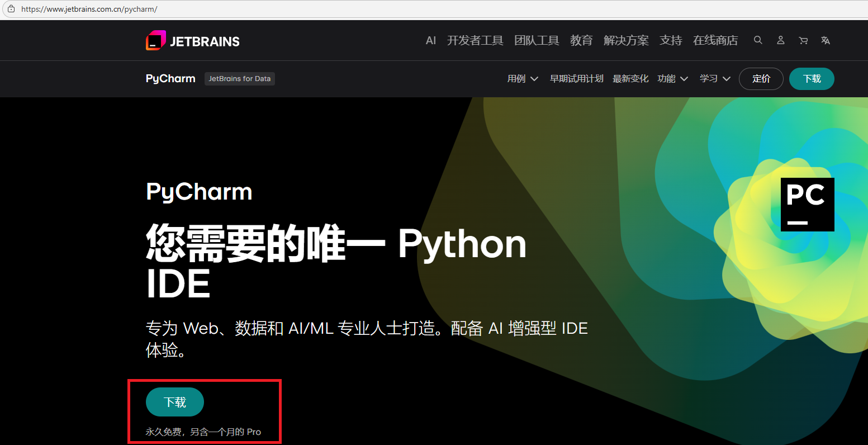
Task: Expand the 功能 dropdown
Action: point(673,79)
